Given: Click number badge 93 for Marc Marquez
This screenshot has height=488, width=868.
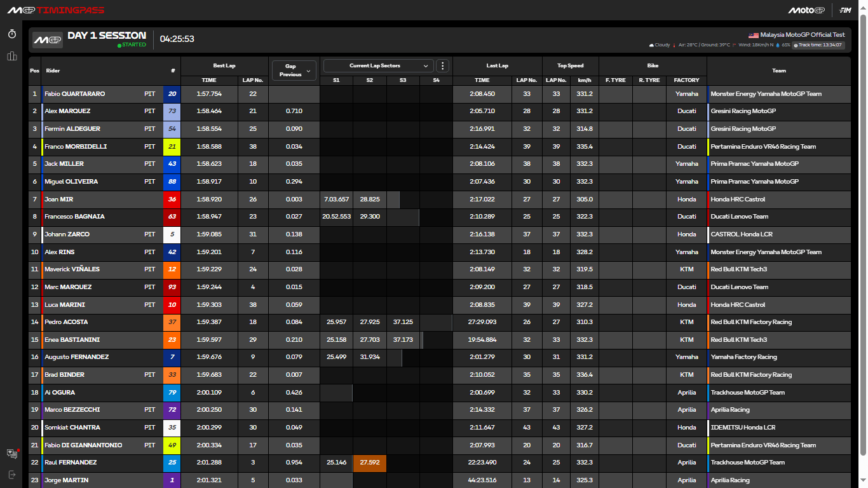Looking at the screenshot, I should [172, 287].
